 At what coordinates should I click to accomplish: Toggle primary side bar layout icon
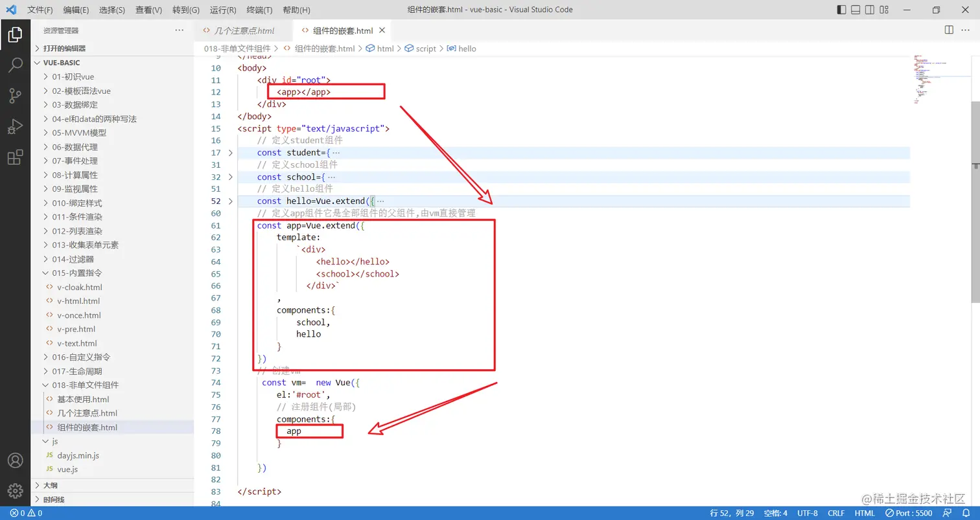click(x=841, y=10)
